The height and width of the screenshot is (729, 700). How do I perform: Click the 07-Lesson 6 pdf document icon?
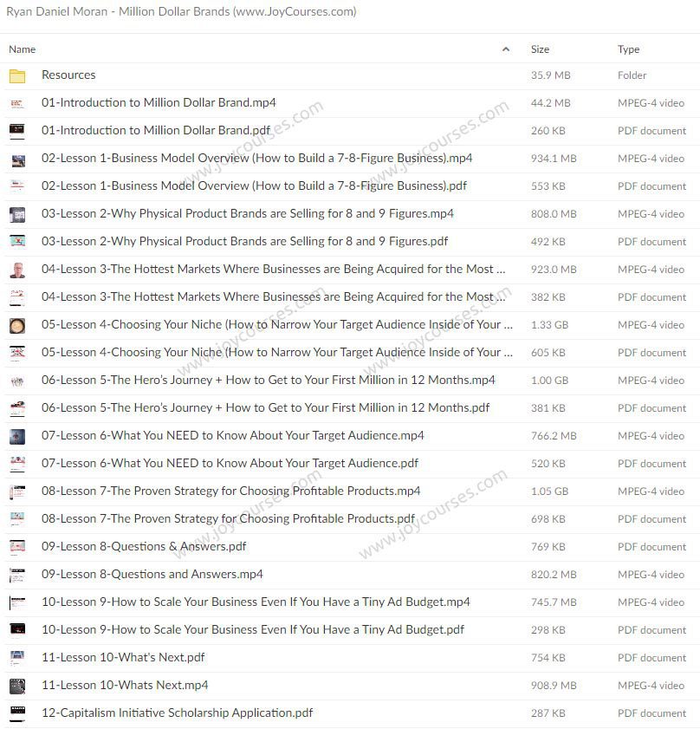tap(17, 464)
